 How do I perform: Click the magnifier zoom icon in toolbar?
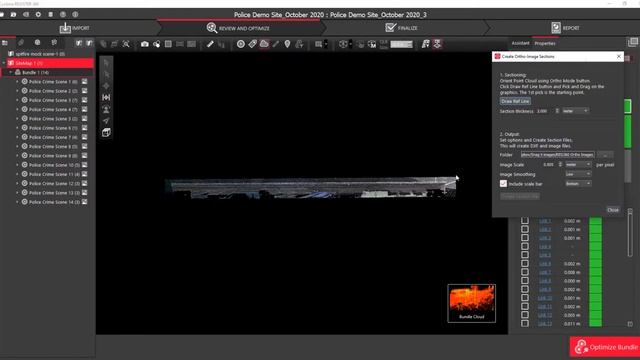click(126, 44)
